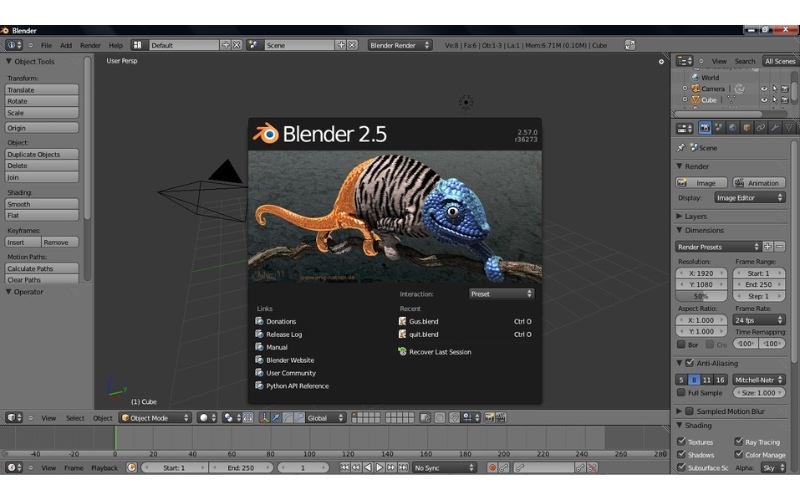Jump to the last frame in timeline
The height and width of the screenshot is (500, 800).
[x=403, y=467]
